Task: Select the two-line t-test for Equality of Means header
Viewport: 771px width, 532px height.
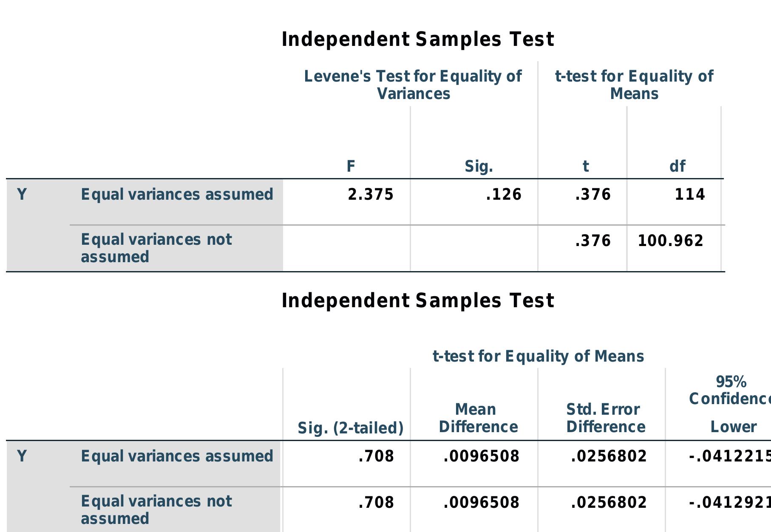Action: click(634, 85)
